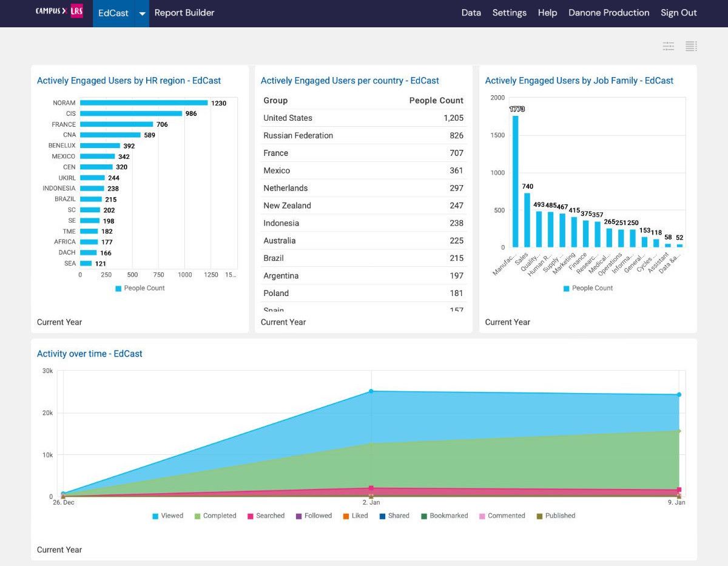The width and height of the screenshot is (728, 566).
Task: Click the blue data point at 2. Jan
Action: 371,391
